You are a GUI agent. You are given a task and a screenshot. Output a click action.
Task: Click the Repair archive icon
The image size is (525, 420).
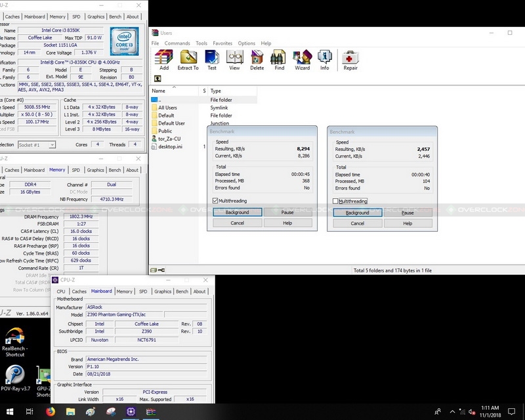[x=350, y=60]
